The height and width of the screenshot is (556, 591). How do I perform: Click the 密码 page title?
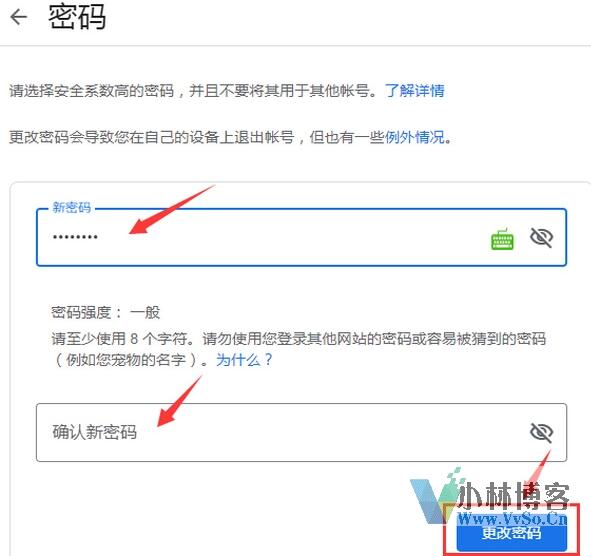point(77,17)
